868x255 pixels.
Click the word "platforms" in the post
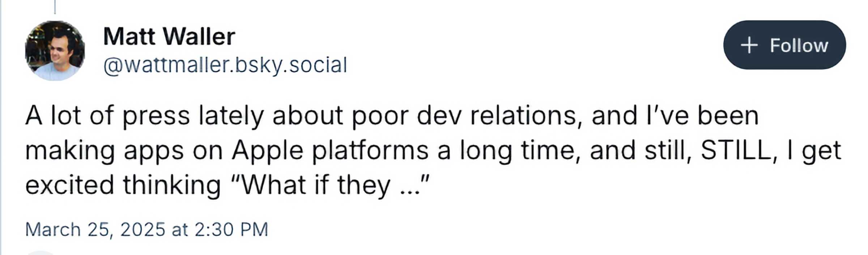(370, 150)
